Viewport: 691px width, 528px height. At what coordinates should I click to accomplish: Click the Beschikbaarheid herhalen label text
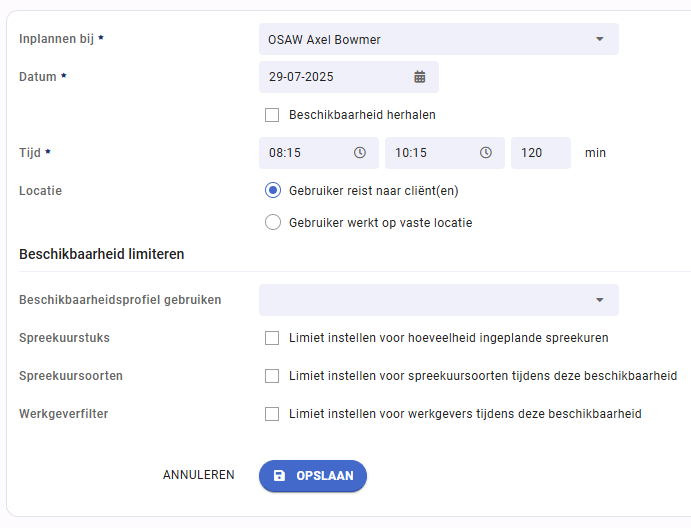coord(362,115)
